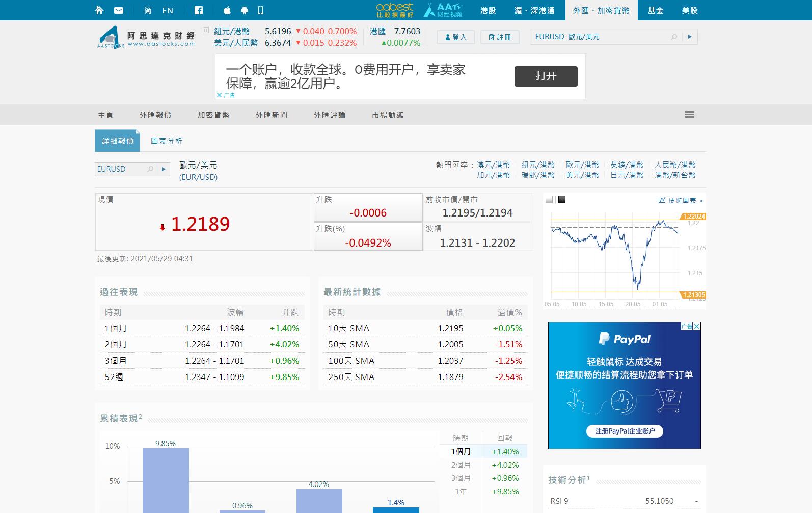Open 外匯新聞 in navigation menu
812x513 pixels.
(x=272, y=115)
